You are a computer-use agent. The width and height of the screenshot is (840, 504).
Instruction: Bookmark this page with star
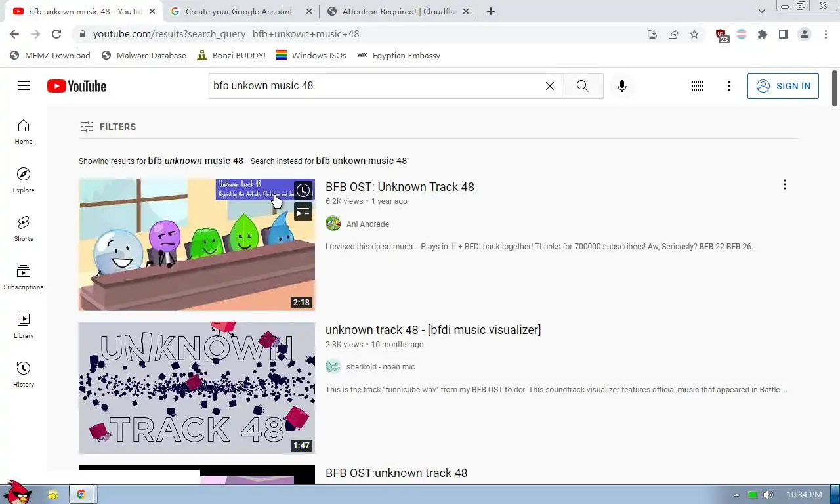point(694,34)
